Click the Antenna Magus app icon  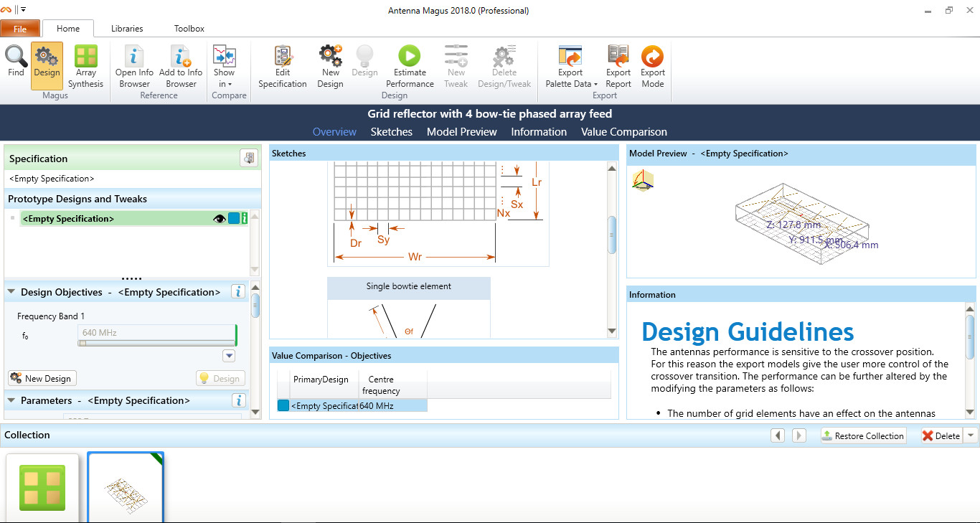tap(6, 10)
